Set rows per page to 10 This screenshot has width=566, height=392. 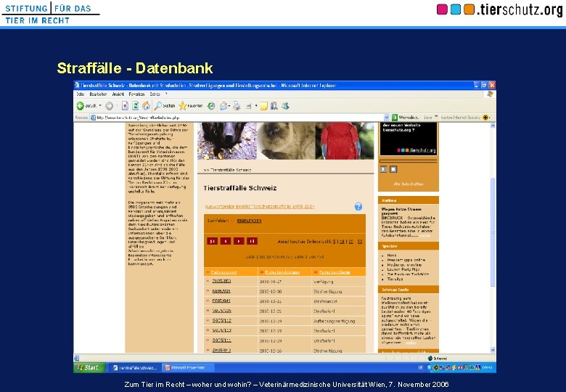(342, 242)
